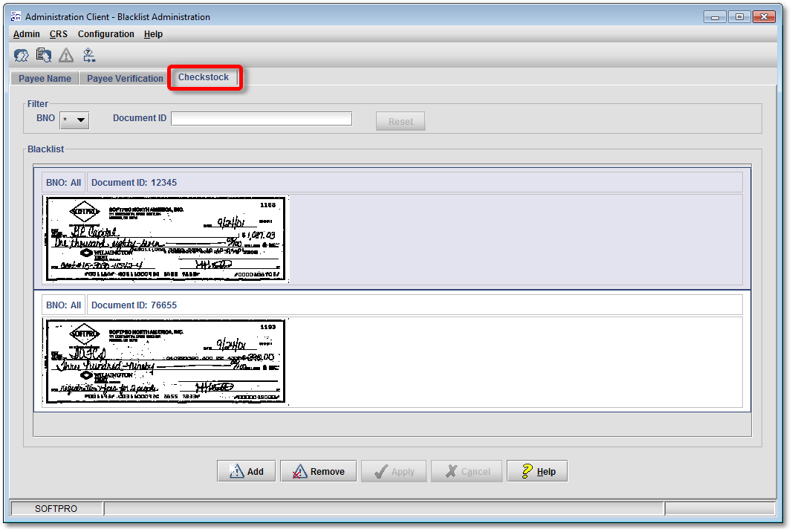The image size is (792, 532).
Task: Open the Help menu in menu bar
Action: pyautogui.click(x=153, y=34)
